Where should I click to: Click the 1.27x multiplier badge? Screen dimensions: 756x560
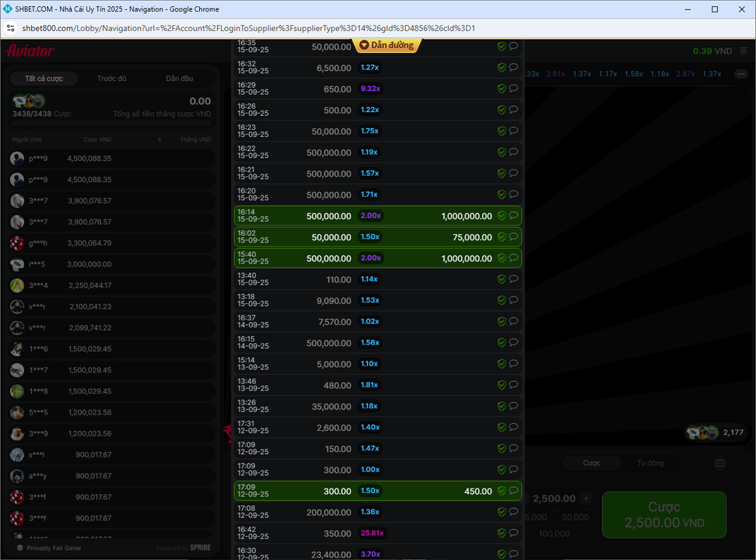pos(369,68)
